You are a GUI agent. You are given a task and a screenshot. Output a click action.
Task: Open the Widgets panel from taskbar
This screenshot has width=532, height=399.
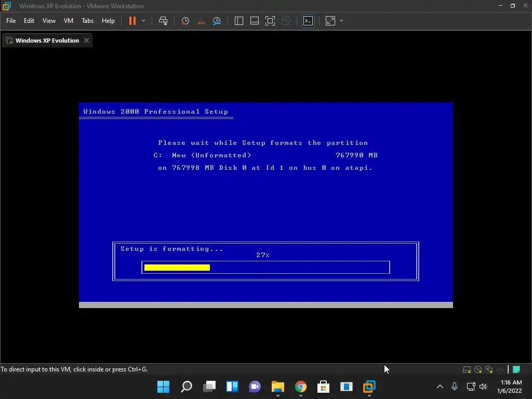point(232,387)
